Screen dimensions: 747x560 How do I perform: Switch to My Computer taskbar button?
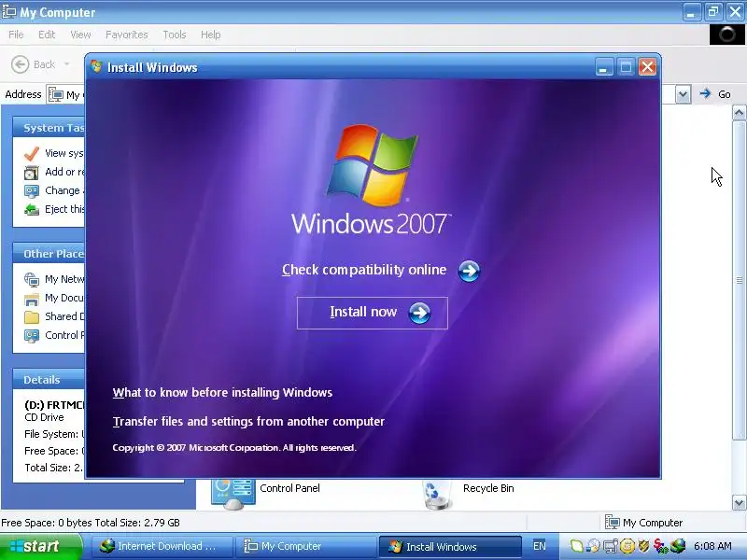(x=305, y=546)
